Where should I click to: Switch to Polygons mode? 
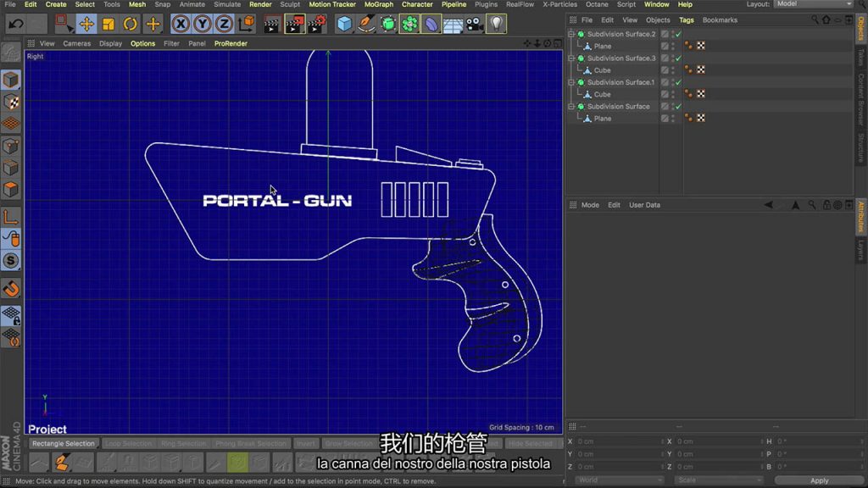point(10,189)
